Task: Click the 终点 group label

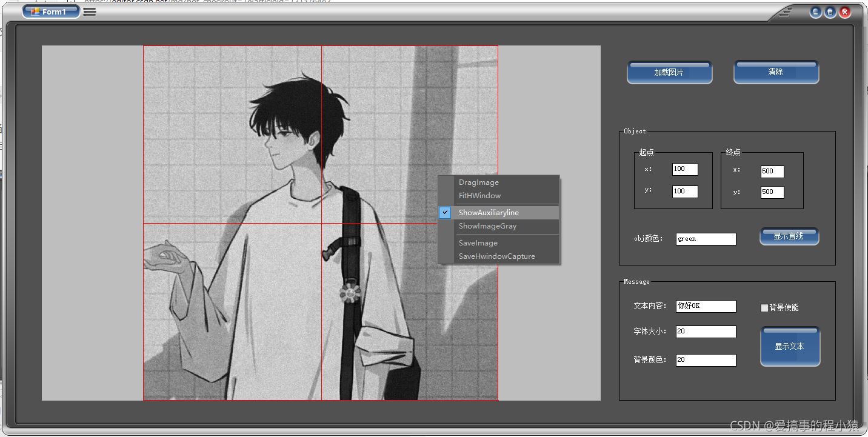Action: pos(733,152)
